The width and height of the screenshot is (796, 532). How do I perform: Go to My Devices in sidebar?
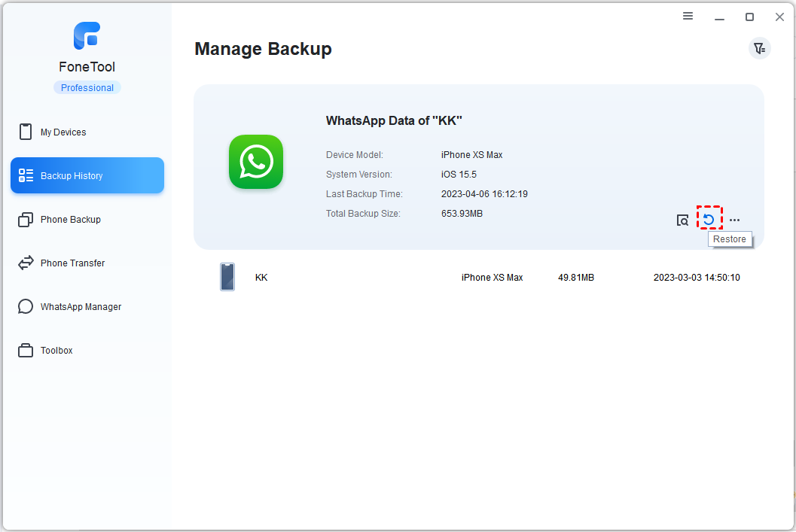tap(63, 132)
